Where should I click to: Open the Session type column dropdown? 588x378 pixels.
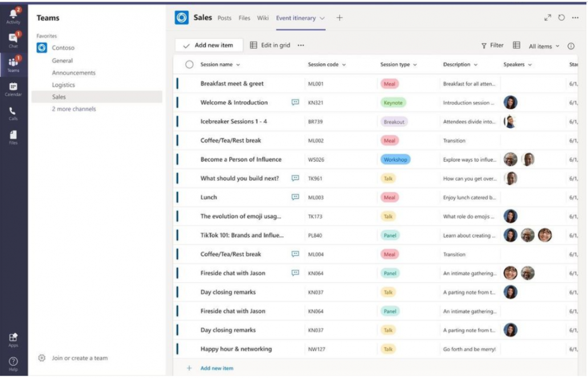[x=415, y=65]
